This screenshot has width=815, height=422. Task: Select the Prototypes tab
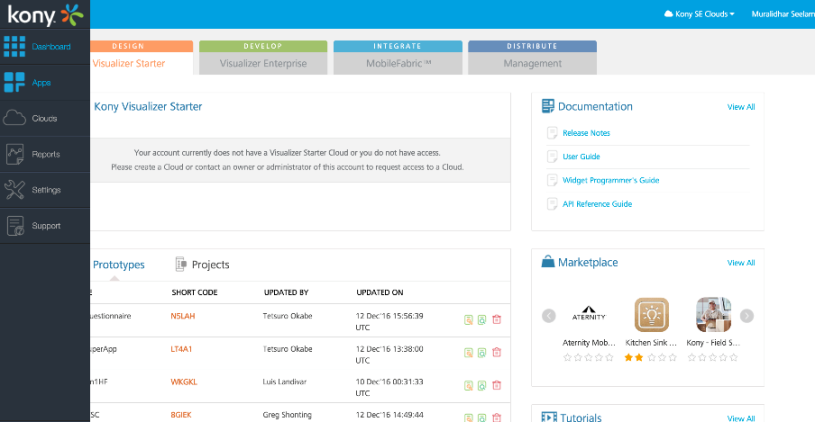(x=118, y=265)
